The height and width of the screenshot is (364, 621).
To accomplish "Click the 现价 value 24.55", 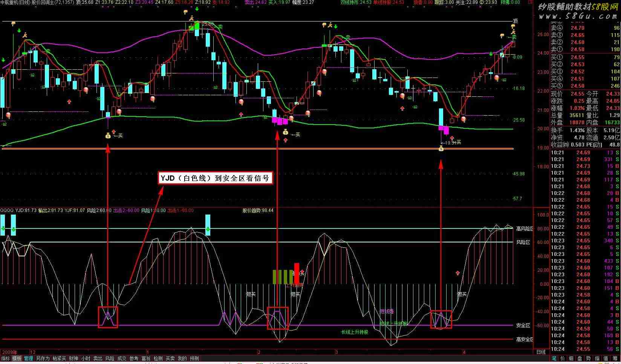I will point(577,94).
